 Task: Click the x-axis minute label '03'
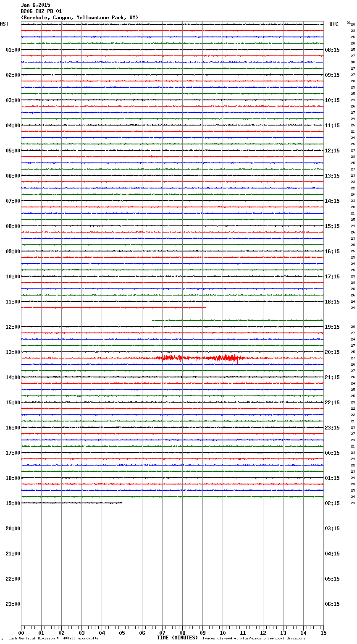pos(81,633)
